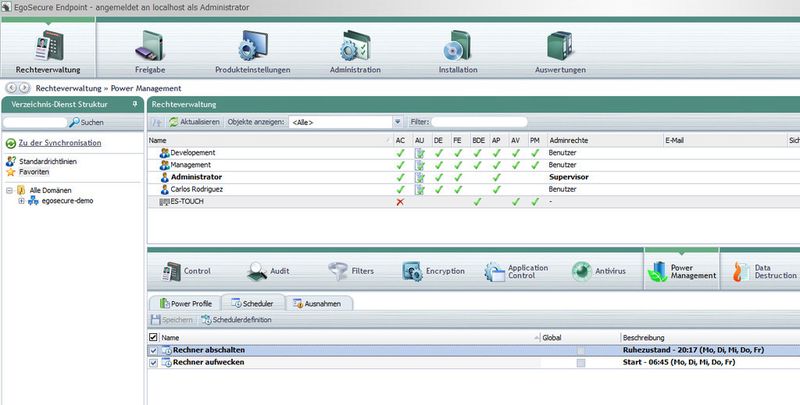Open the Encryption module

[434, 271]
